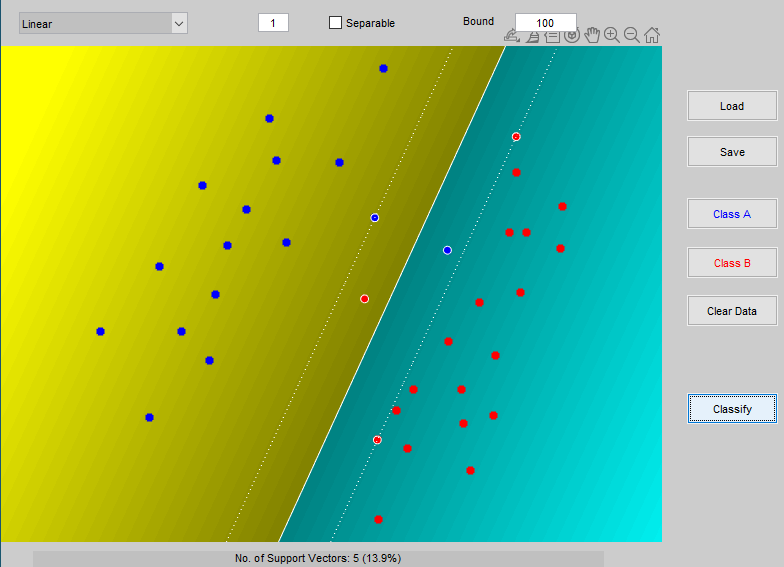
Task: Click the zoom out magnifier
Action: [x=632, y=35]
